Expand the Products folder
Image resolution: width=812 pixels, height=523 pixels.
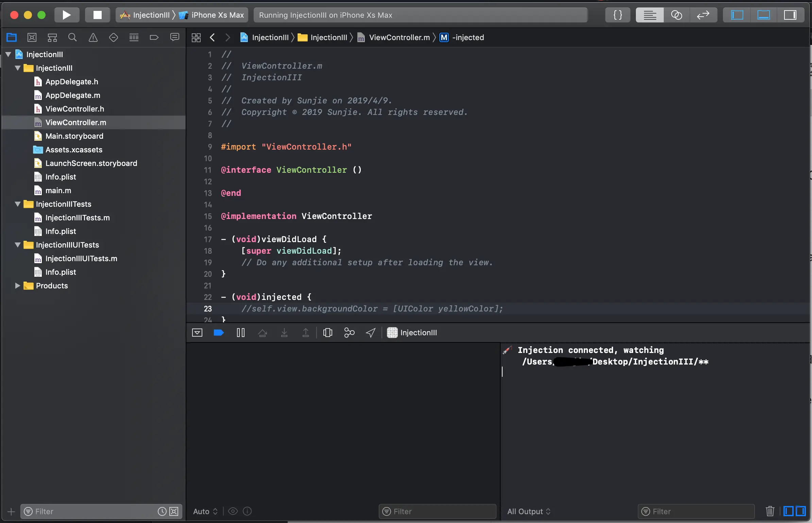click(18, 286)
